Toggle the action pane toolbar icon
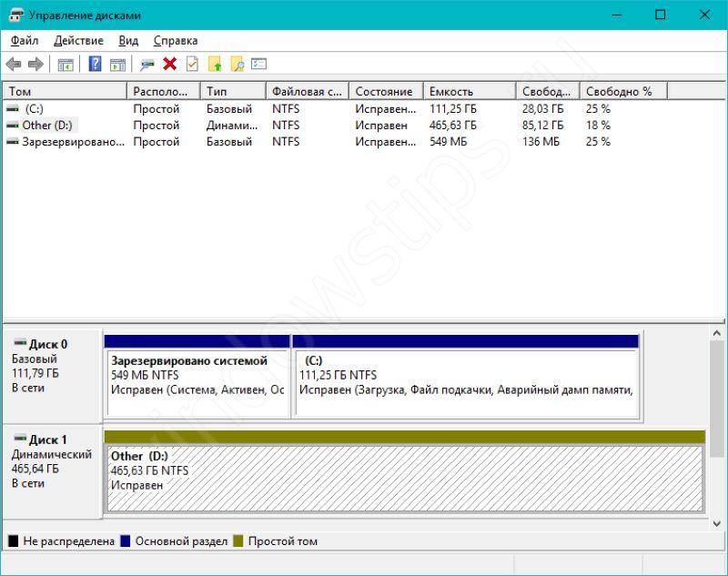This screenshot has height=576, width=728. (x=118, y=65)
